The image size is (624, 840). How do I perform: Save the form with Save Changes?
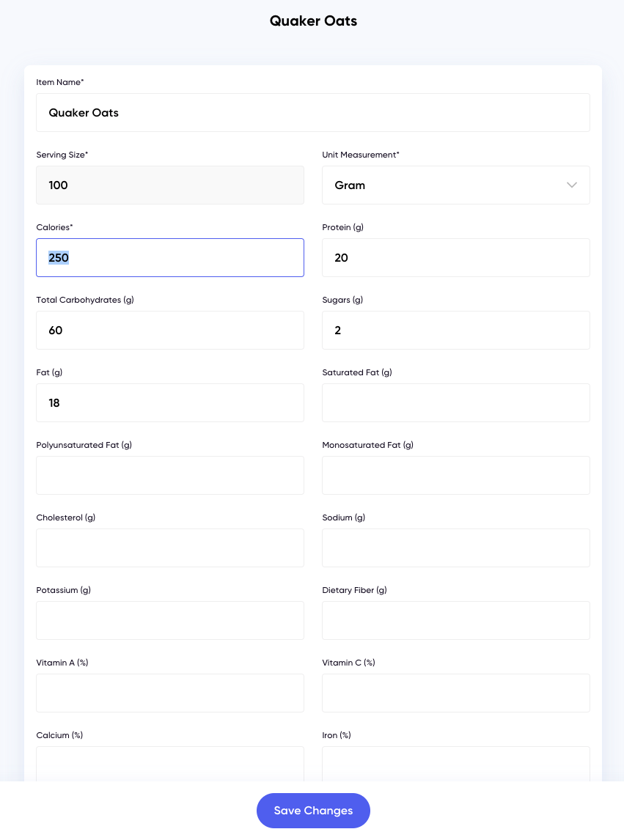313,811
